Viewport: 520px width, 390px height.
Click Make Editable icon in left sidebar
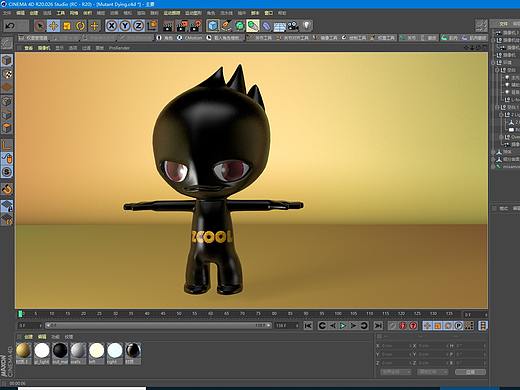pos(6,44)
